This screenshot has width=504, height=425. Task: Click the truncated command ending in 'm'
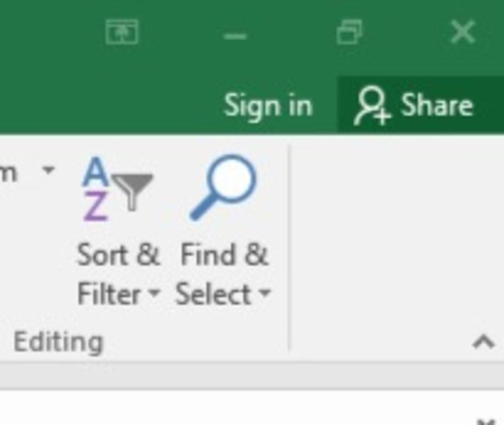pos(8,174)
